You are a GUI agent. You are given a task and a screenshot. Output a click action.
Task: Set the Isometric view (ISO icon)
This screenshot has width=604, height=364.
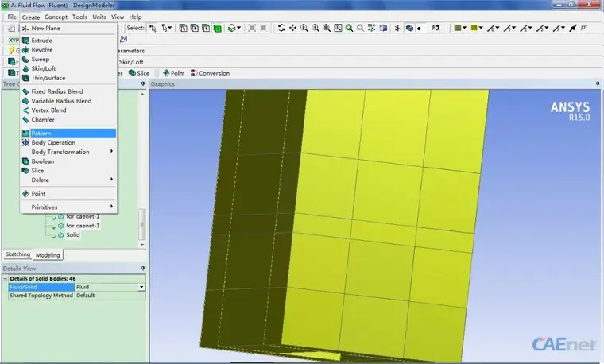click(x=371, y=28)
